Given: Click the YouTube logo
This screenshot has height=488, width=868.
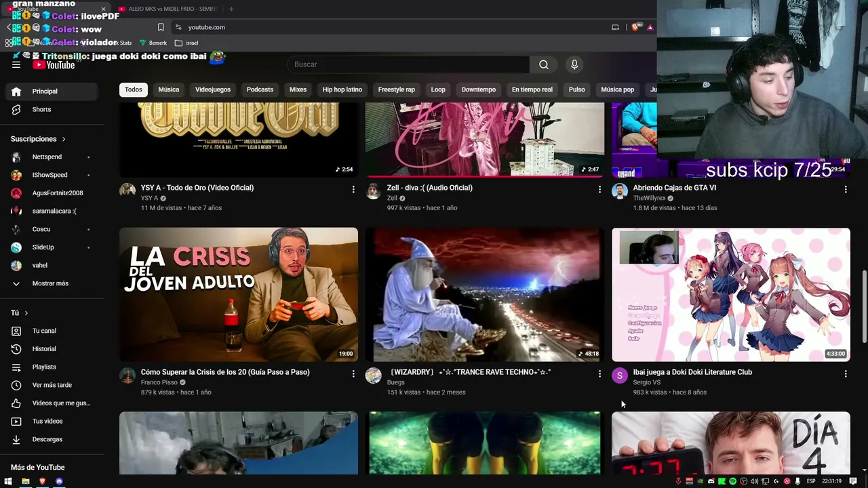Looking at the screenshot, I should click(54, 65).
